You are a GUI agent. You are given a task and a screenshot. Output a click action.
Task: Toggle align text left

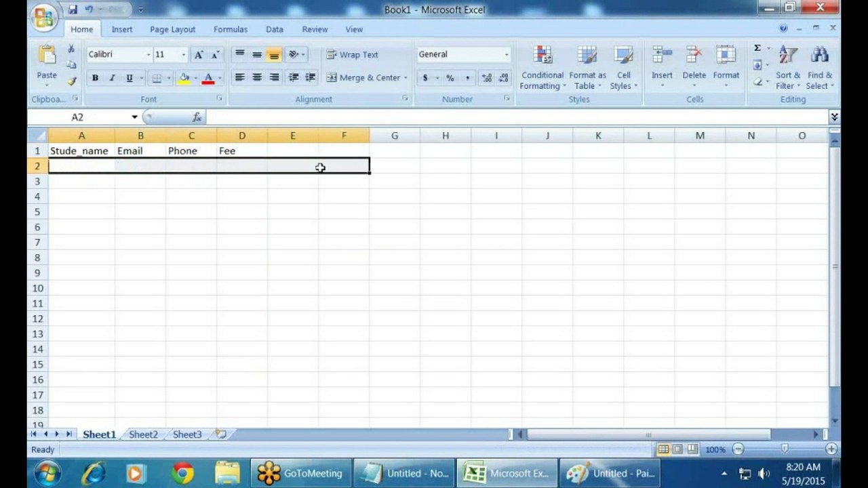239,77
